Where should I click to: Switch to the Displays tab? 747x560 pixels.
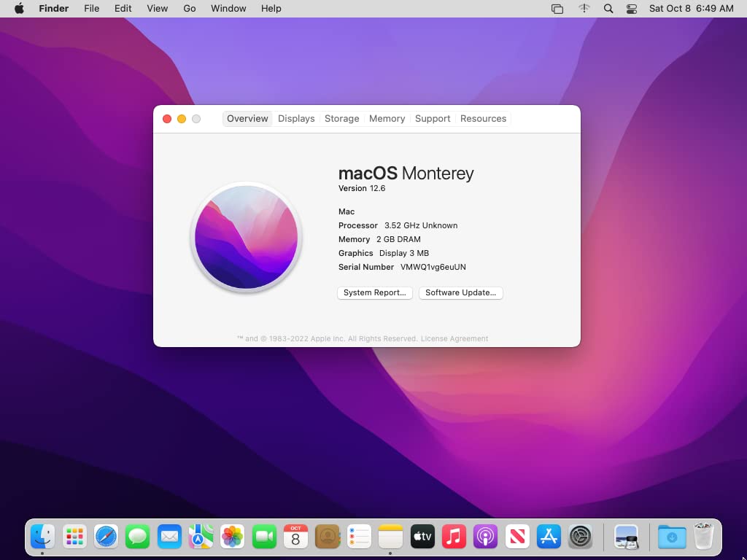coord(295,118)
